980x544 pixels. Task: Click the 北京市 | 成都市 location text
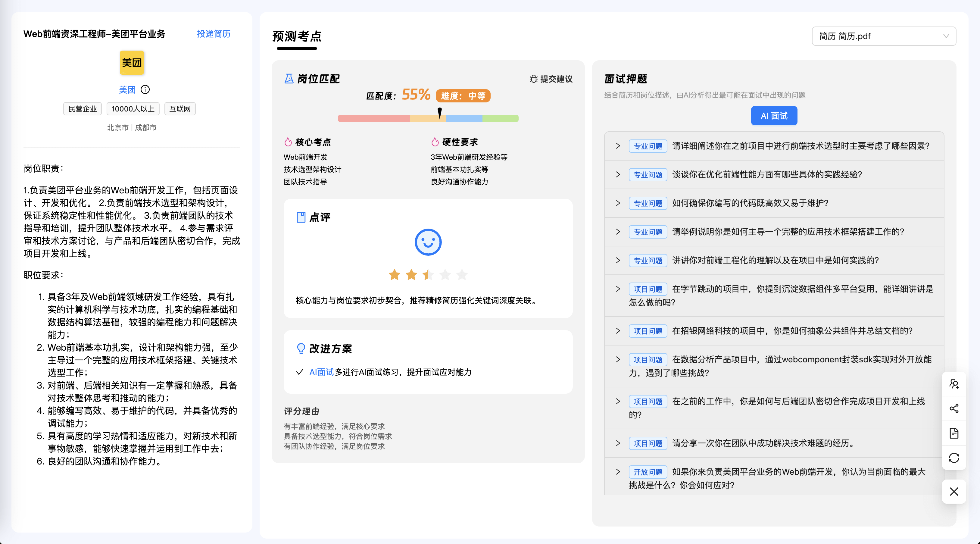pyautogui.click(x=132, y=127)
